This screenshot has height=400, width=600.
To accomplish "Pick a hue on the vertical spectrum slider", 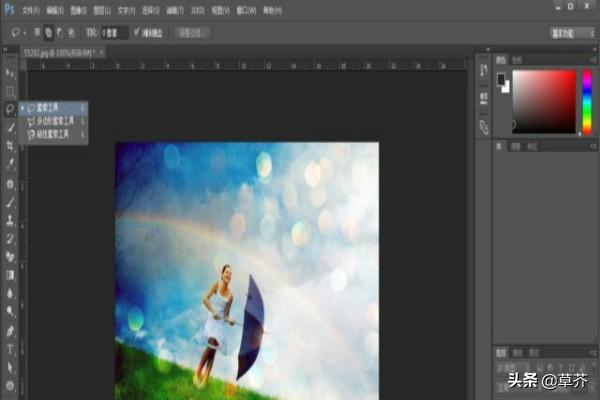I will pyautogui.click(x=585, y=100).
